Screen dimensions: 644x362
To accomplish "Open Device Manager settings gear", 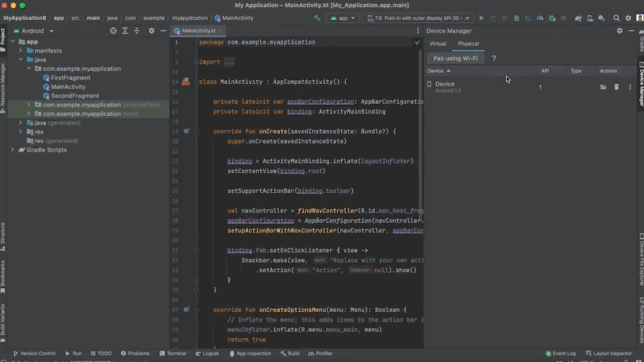I will pyautogui.click(x=619, y=31).
